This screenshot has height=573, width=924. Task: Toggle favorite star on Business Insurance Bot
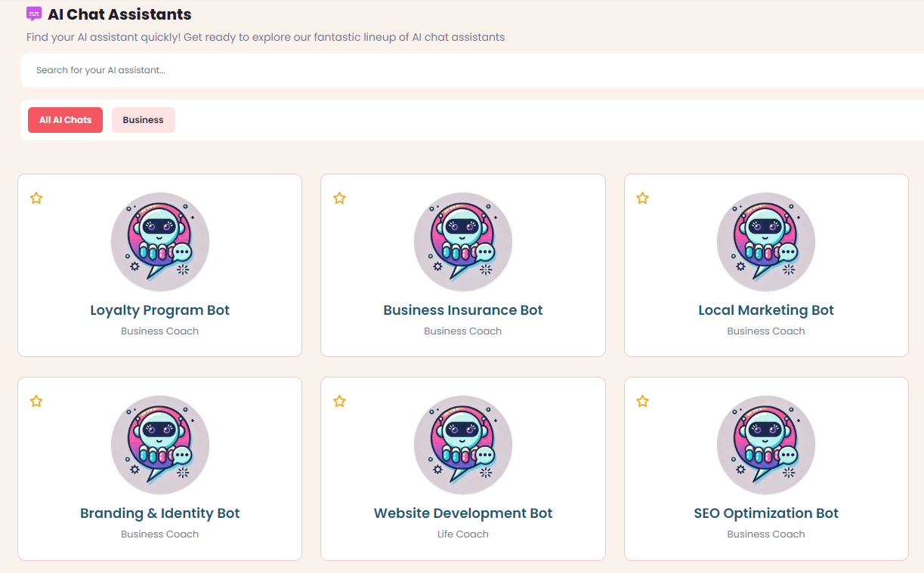click(339, 199)
